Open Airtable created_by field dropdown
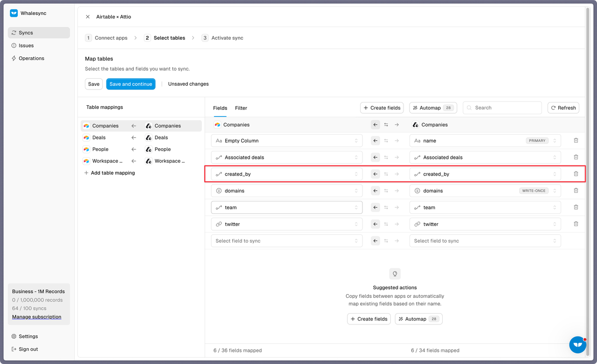The height and width of the screenshot is (364, 597). click(x=287, y=174)
